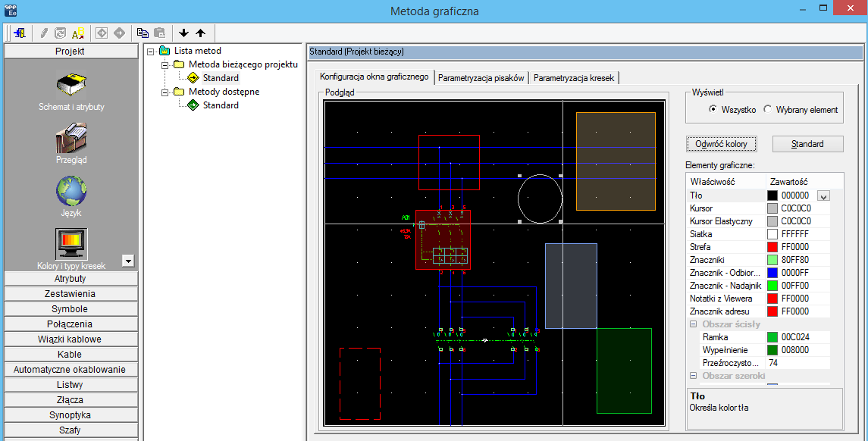
Task: Open the Projekt sidebar section
Action: [x=71, y=51]
